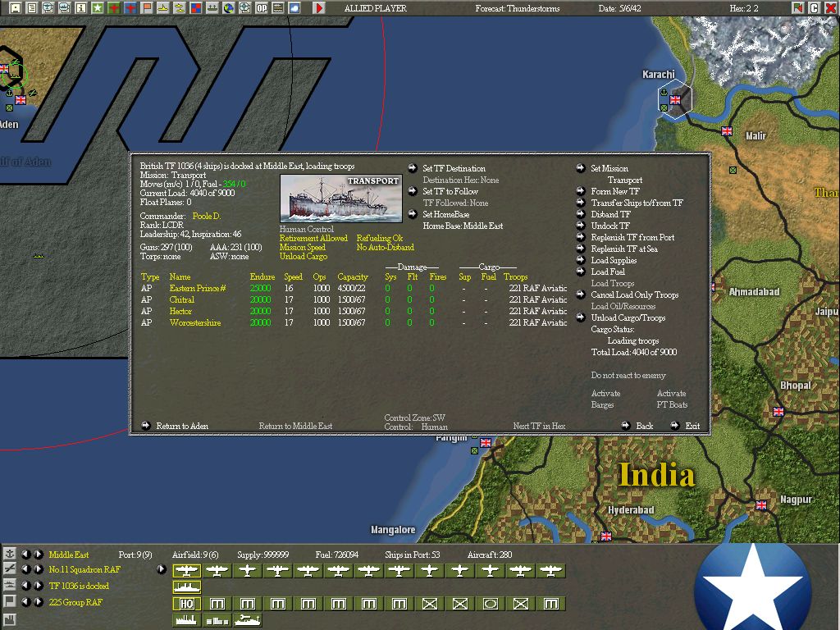The image size is (840, 630).
Task: Click the transport ship picture
Action: (340, 199)
